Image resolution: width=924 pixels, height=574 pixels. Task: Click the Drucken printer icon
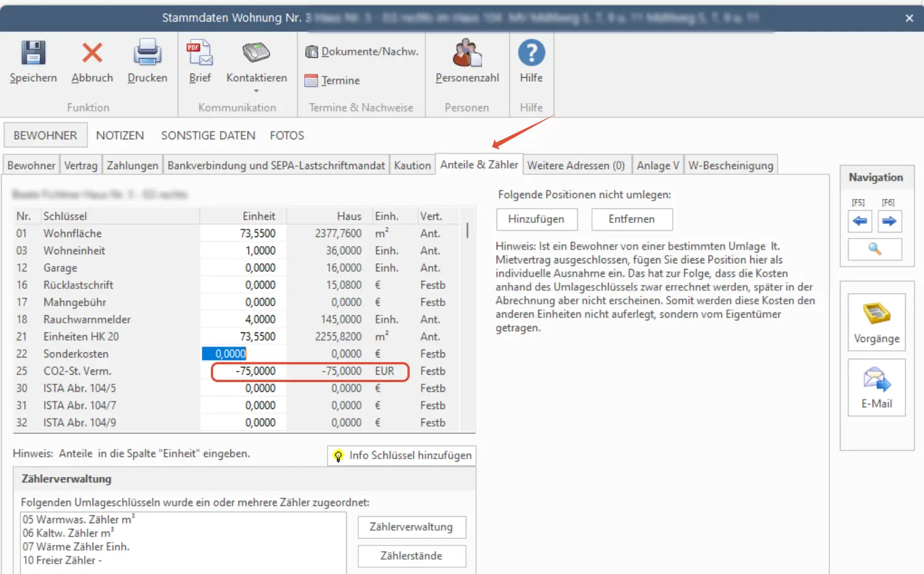[147, 53]
